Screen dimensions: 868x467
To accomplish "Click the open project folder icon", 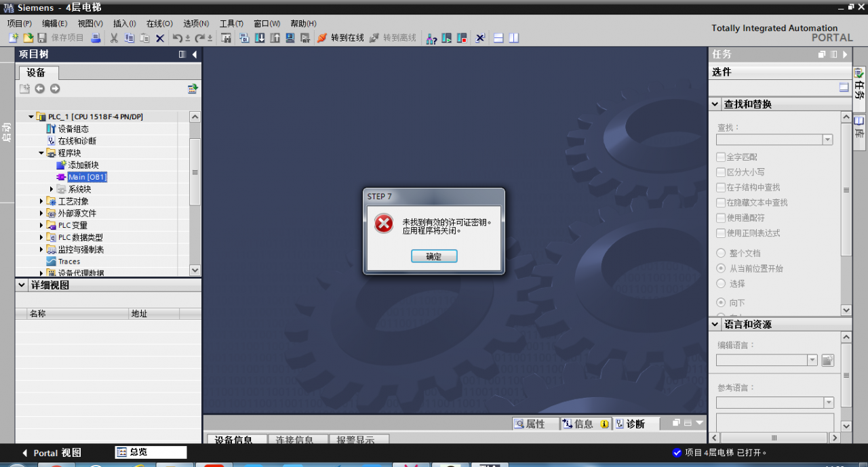I will [x=28, y=38].
